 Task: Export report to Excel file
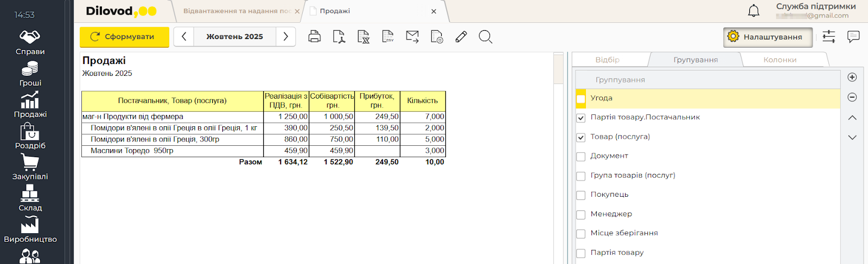(x=363, y=37)
